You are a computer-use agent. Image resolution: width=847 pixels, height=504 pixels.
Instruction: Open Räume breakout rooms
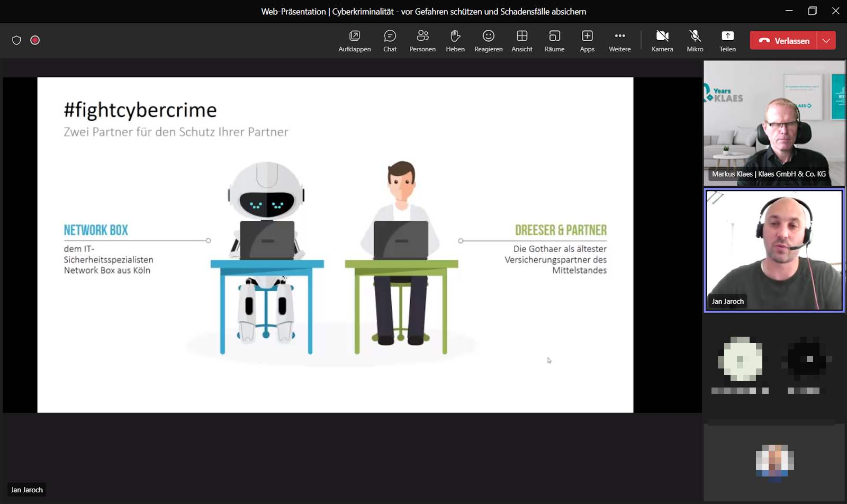(555, 41)
